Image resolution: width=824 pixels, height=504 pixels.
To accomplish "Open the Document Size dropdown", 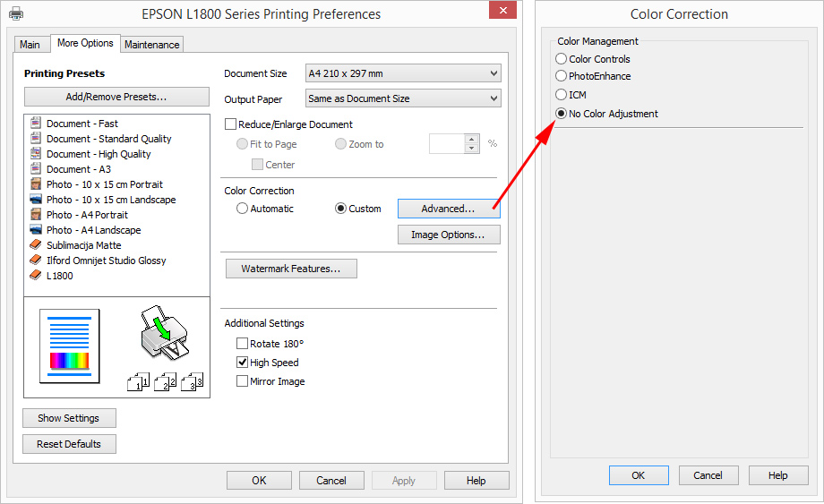I will tap(402, 73).
